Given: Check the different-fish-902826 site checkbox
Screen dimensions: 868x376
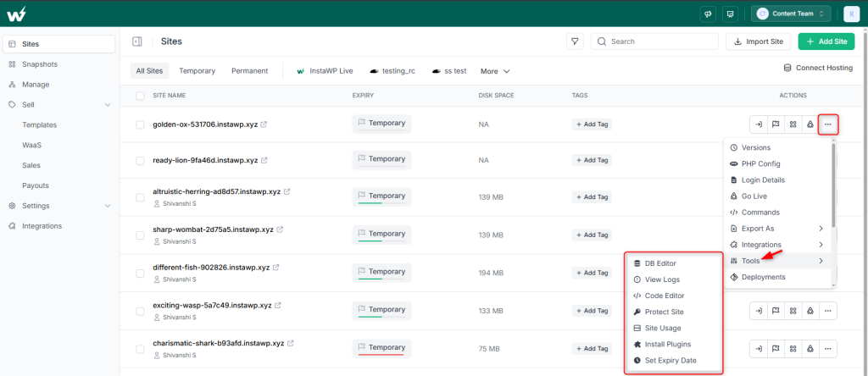Looking at the screenshot, I should [140, 273].
